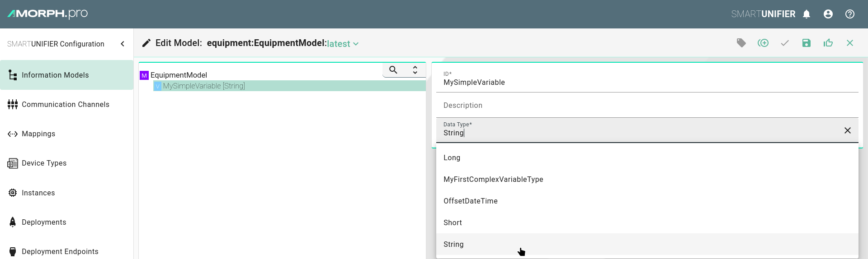The height and width of the screenshot is (259, 868).
Task: Click the Communication Channels icon
Action: click(x=13, y=104)
